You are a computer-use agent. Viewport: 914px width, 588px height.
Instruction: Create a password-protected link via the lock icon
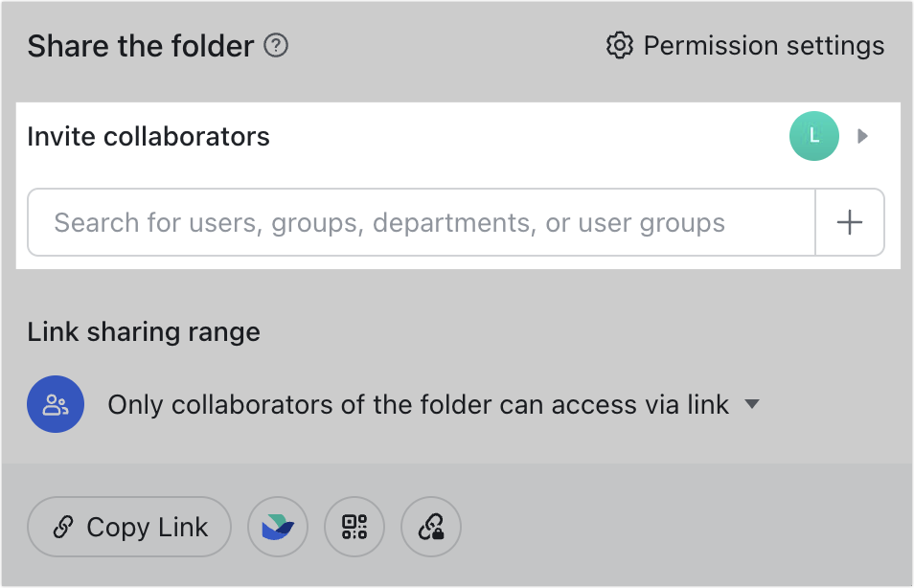tap(431, 527)
